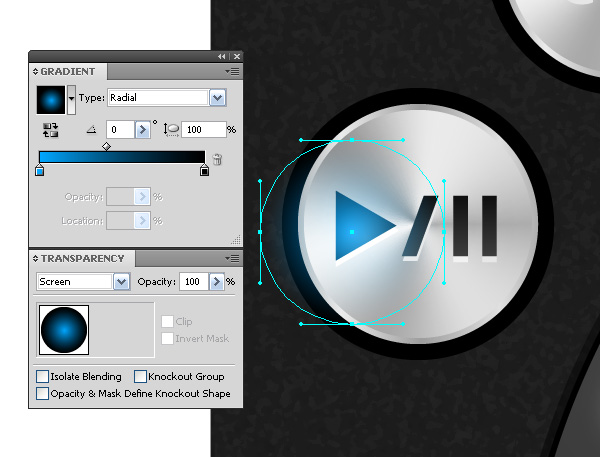Click the slash symbol on the button

(420, 226)
